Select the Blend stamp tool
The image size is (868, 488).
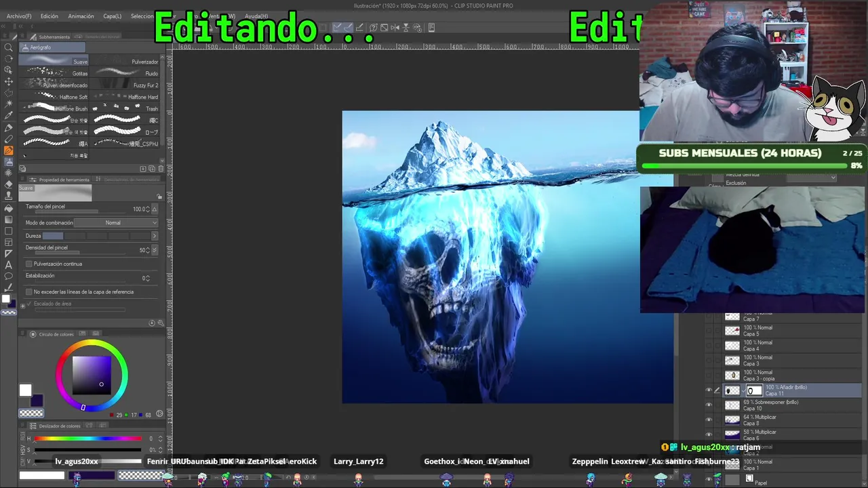(9, 197)
